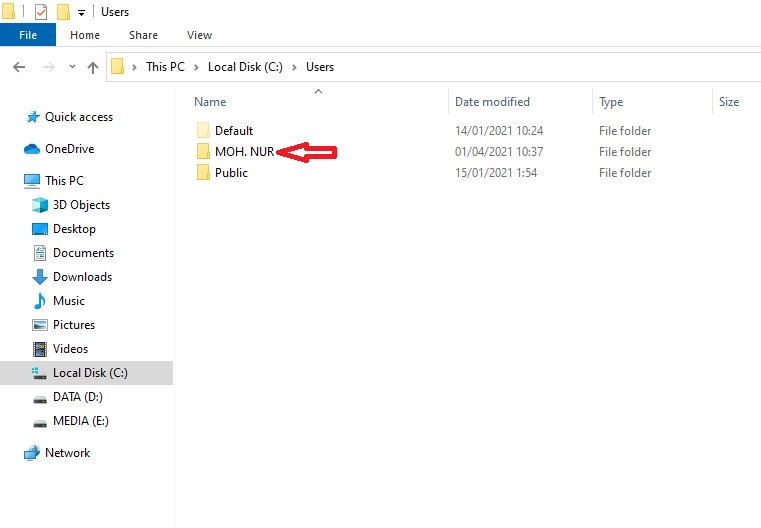The height and width of the screenshot is (528, 761).
Task: Open Desktop in navigation pane
Action: click(74, 229)
